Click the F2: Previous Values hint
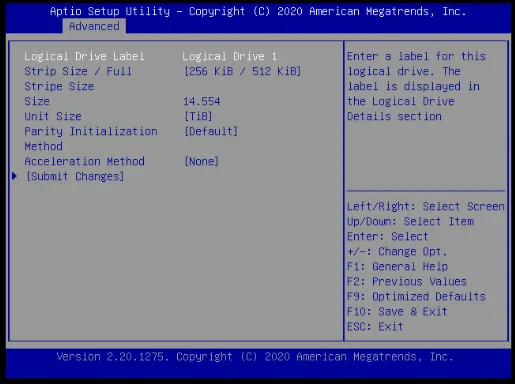The width and height of the screenshot is (515, 384). click(407, 281)
